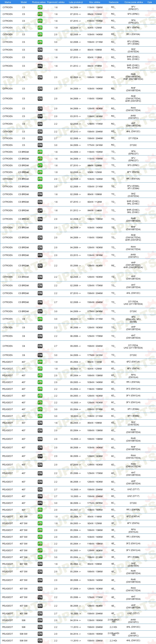This screenshot has height=644, width=156.
Task: Click 6FZ (EW7J4) in the 407 SW row
Action: click(x=133, y=517)
